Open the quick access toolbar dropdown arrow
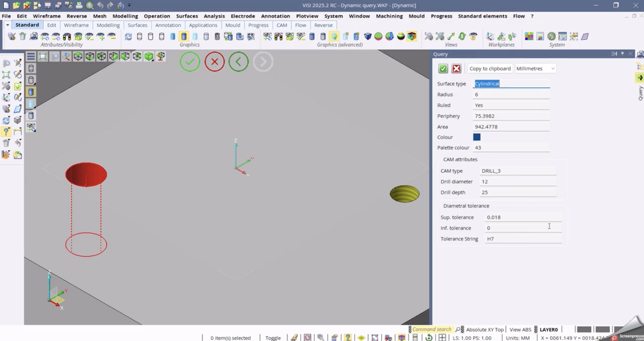Viewport: 644px width, 341px height. tap(129, 5)
